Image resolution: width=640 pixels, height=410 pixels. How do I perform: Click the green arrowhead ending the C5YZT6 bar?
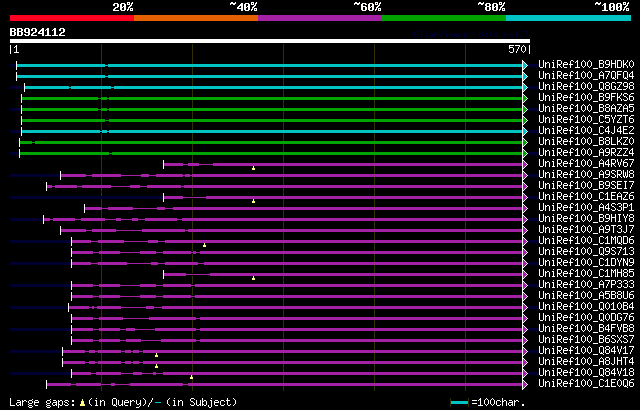click(x=525, y=120)
